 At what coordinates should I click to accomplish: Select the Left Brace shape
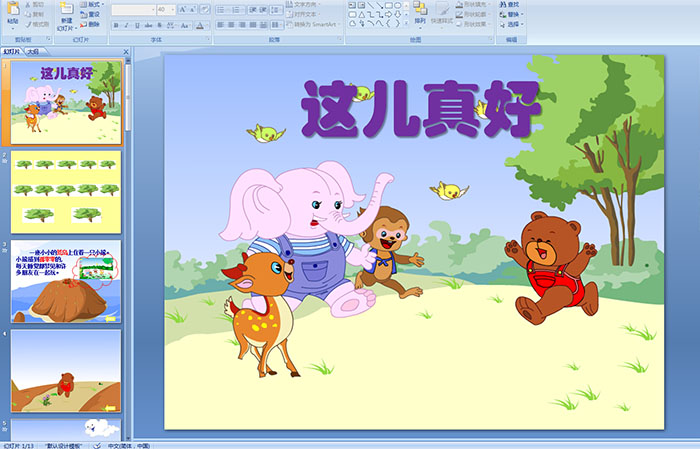pos(388,23)
